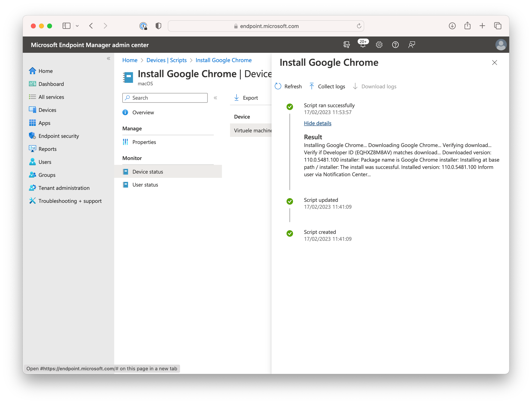Click the Safari address bar

(266, 26)
